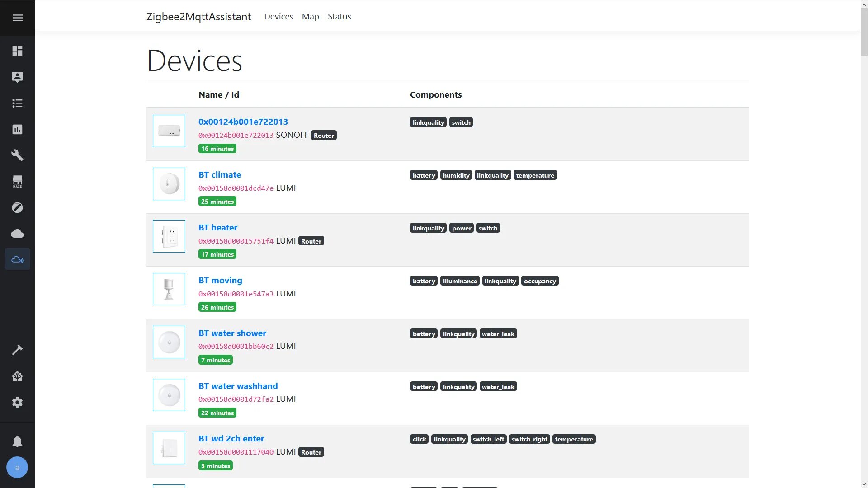The width and height of the screenshot is (868, 488).
Task: Click the SONOFF switch device thumbnail
Action: click(x=169, y=131)
